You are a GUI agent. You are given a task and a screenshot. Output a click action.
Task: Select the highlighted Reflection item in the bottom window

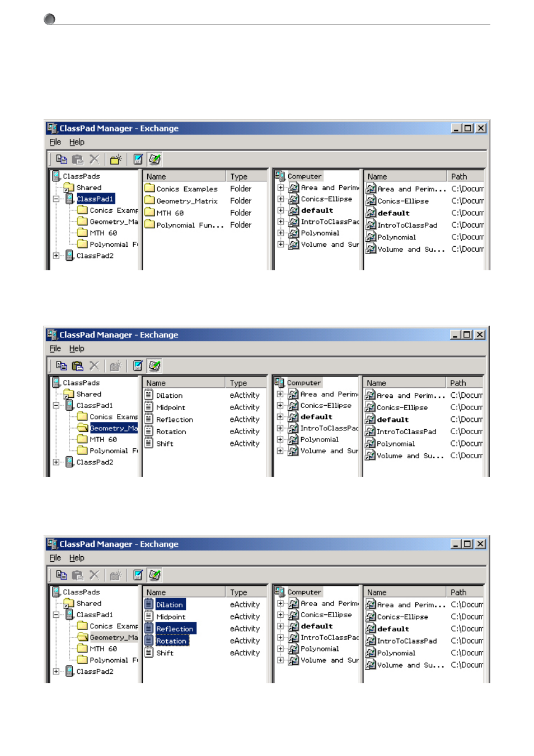tap(176, 629)
